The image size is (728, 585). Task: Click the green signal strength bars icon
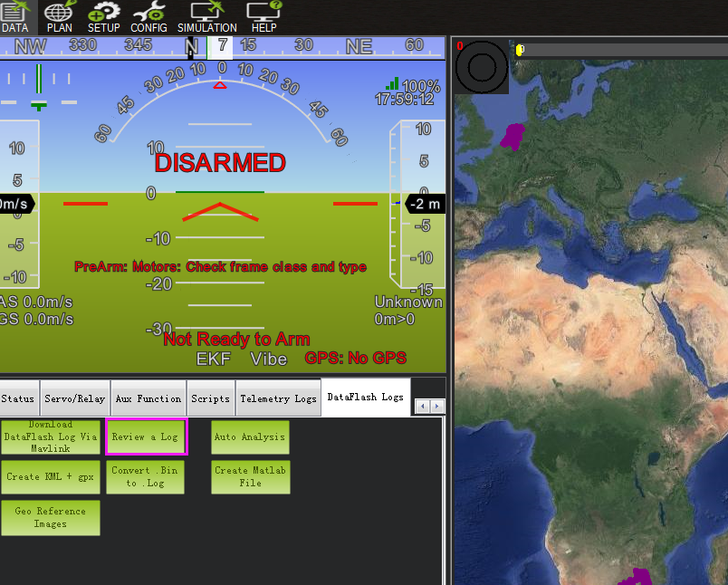click(x=392, y=83)
